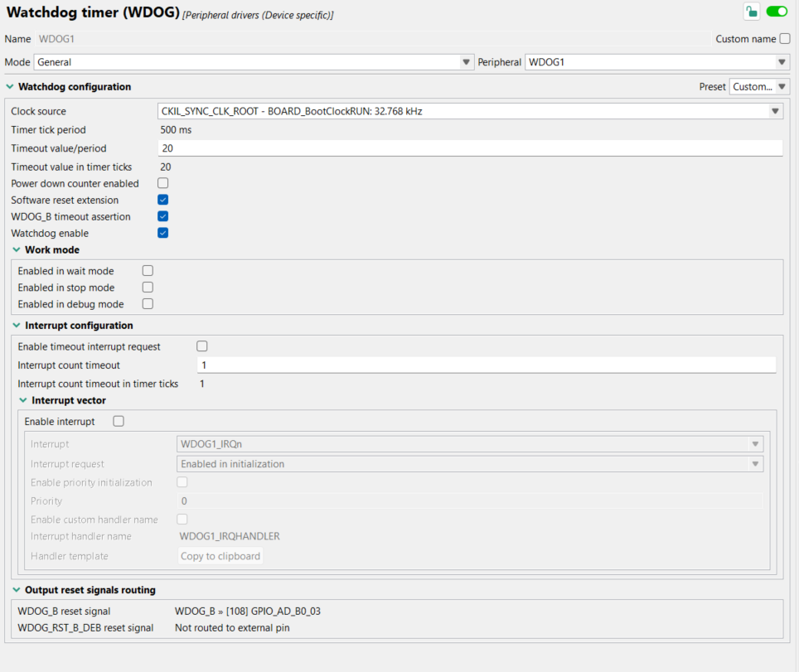The image size is (799, 672).
Task: Click the Copy to clipboard button
Action: pos(220,555)
